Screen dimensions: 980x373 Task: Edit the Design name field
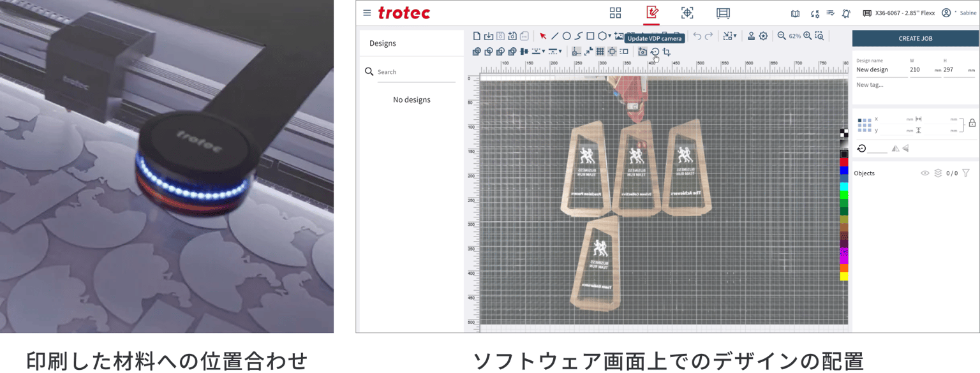coord(881,69)
